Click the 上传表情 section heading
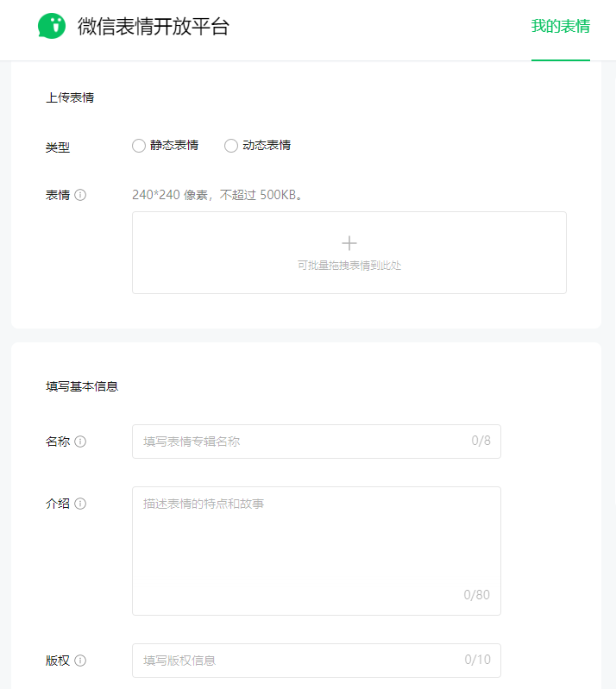This screenshot has width=616, height=689. pos(70,97)
